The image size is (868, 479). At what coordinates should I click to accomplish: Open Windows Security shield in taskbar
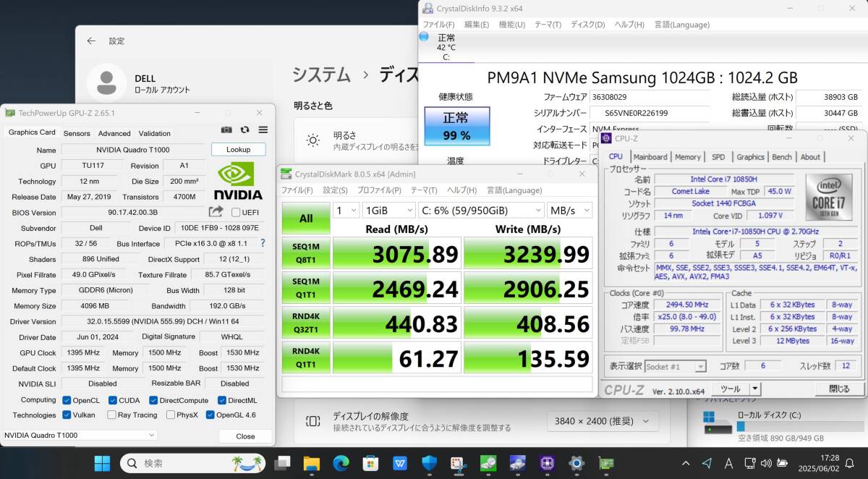(x=429, y=463)
